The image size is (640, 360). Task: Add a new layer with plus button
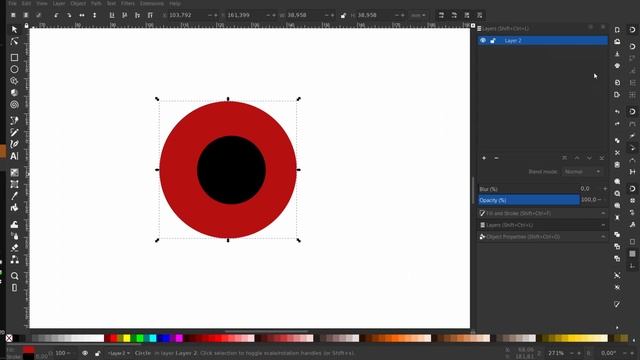[x=484, y=158]
